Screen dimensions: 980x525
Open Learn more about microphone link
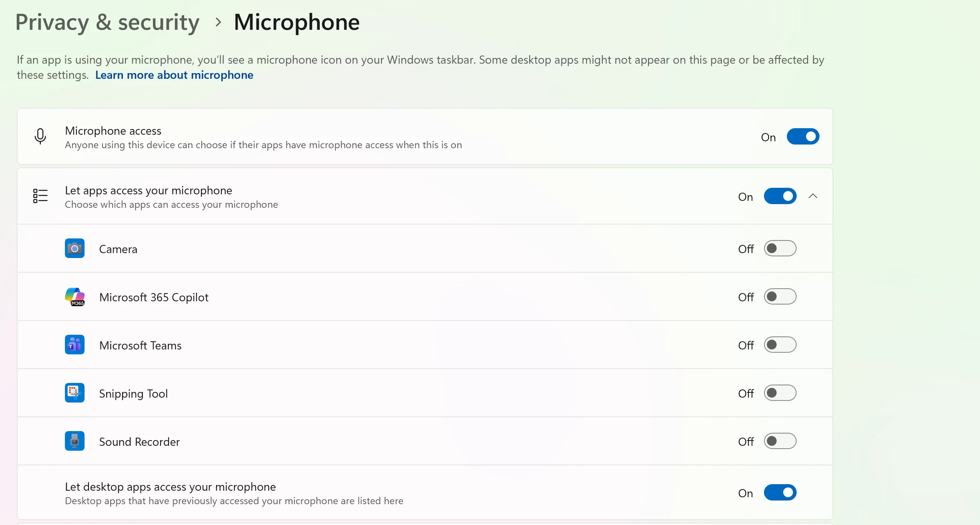coord(174,75)
